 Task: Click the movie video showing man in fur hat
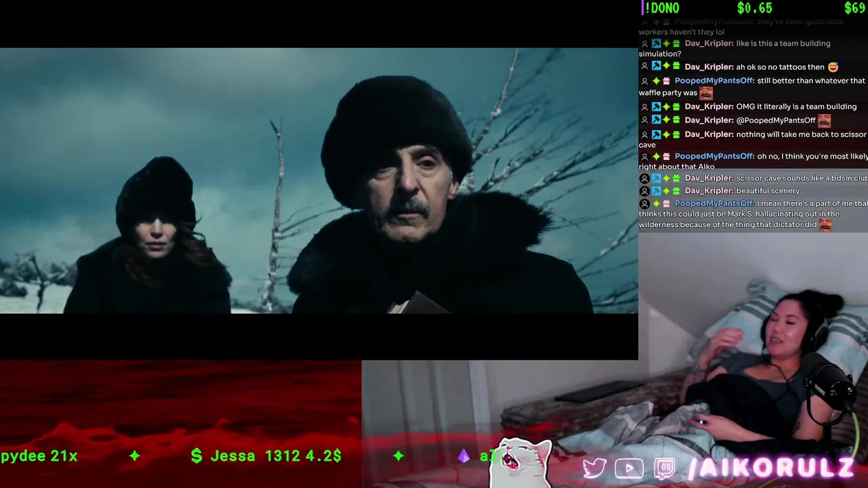319,180
